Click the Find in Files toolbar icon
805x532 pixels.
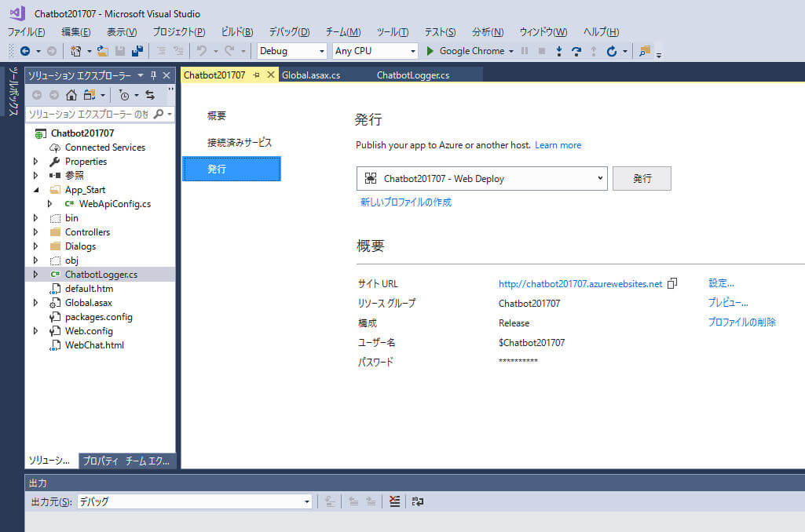click(644, 51)
